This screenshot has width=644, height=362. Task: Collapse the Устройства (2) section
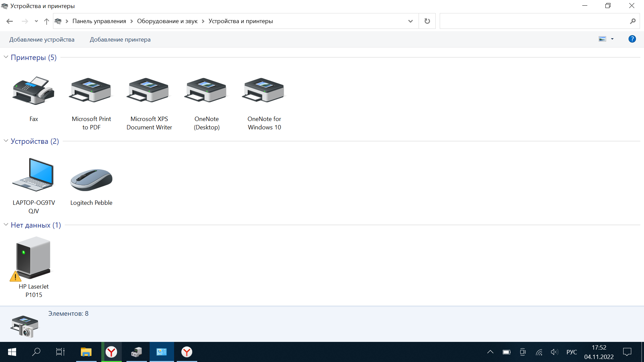(x=5, y=141)
